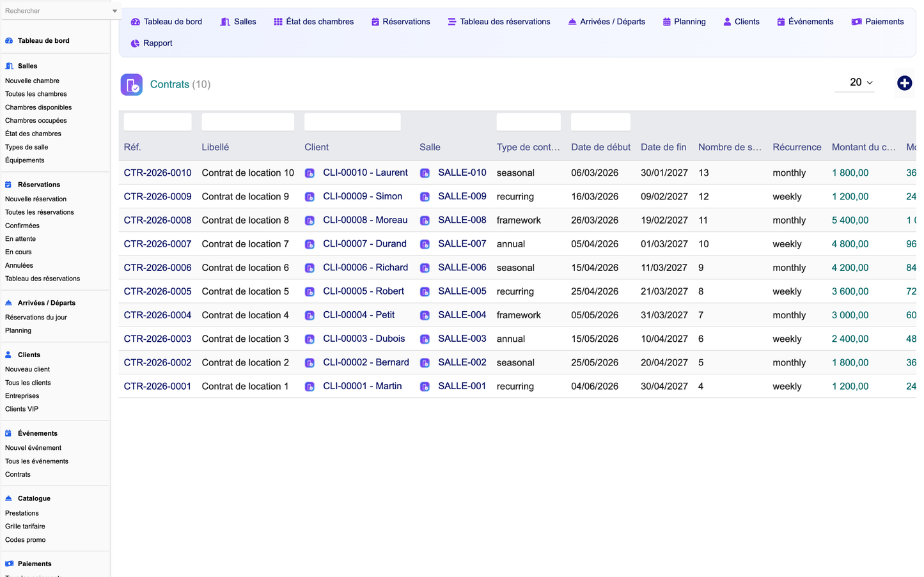Click the Réservations calendar icon in sidebar
Screen dimensions: 924x577
(x=9, y=184)
